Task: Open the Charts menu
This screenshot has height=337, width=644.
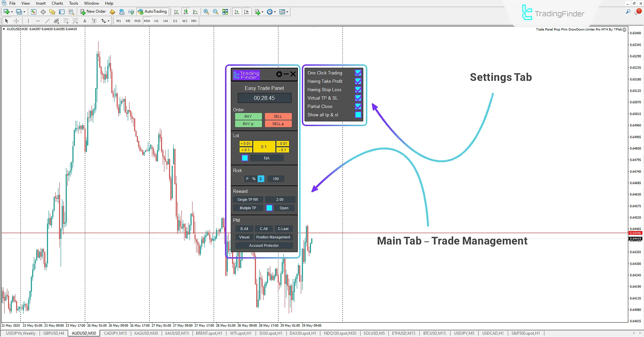Action: (x=57, y=3)
